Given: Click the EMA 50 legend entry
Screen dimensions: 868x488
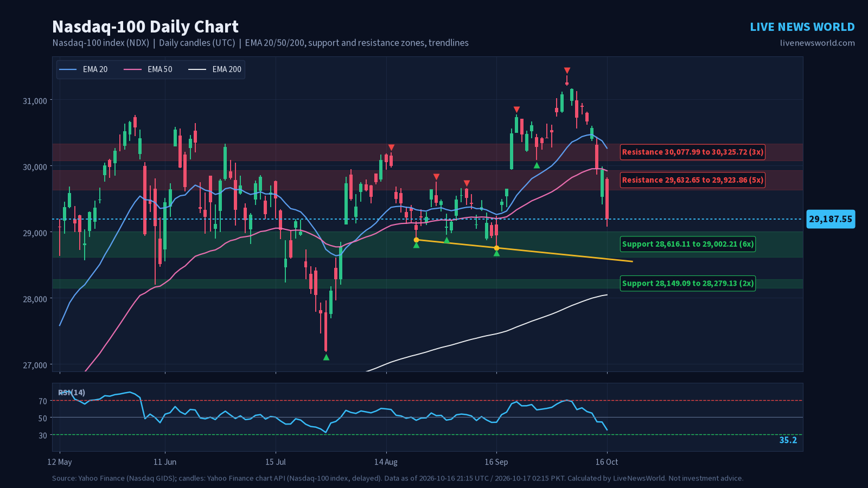Looking at the screenshot, I should point(148,69).
